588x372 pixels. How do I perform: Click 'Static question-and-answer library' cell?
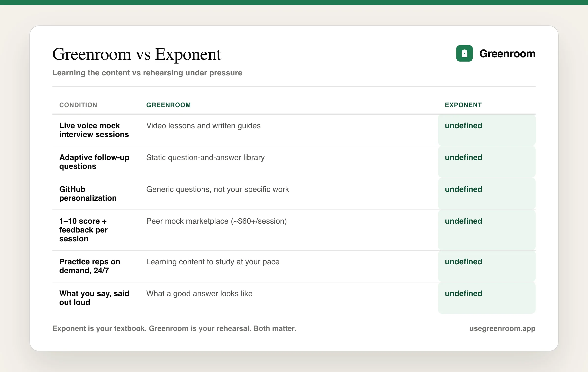[205, 157]
